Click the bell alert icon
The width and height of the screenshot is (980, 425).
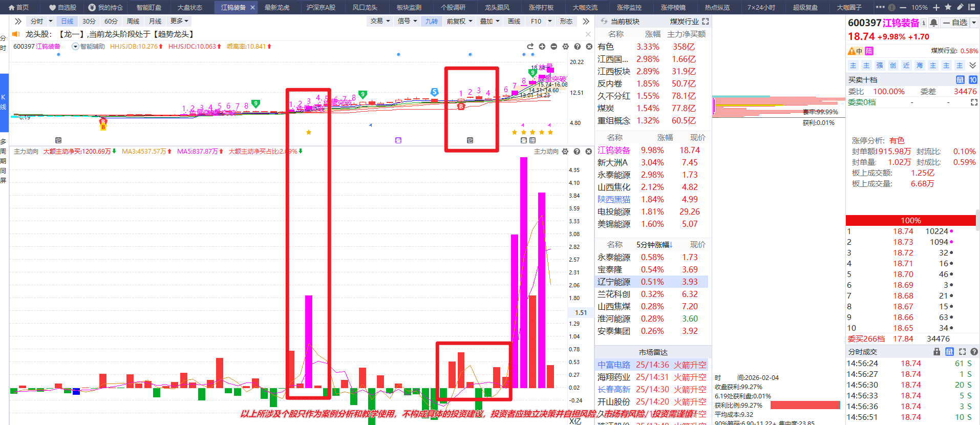click(934, 23)
